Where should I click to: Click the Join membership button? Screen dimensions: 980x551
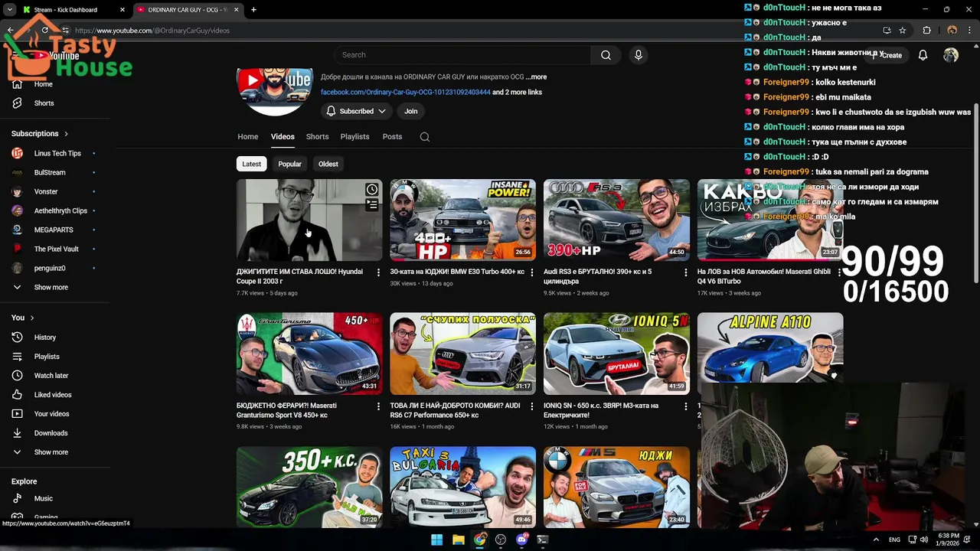[411, 111]
